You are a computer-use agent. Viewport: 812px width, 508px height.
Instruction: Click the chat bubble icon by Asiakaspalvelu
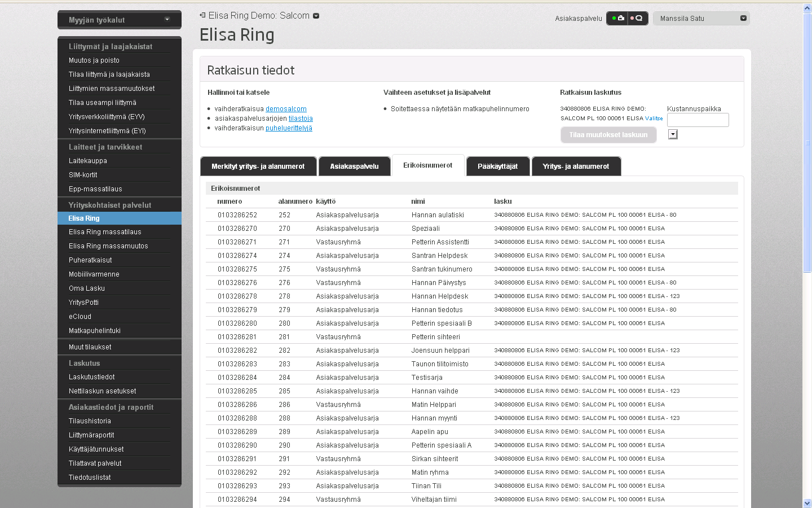pyautogui.click(x=637, y=18)
